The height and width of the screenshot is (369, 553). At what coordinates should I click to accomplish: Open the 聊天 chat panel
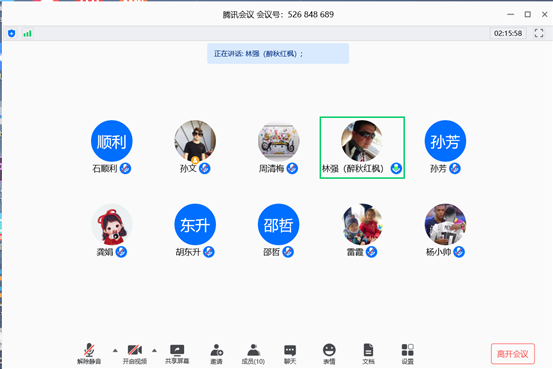tap(290, 350)
